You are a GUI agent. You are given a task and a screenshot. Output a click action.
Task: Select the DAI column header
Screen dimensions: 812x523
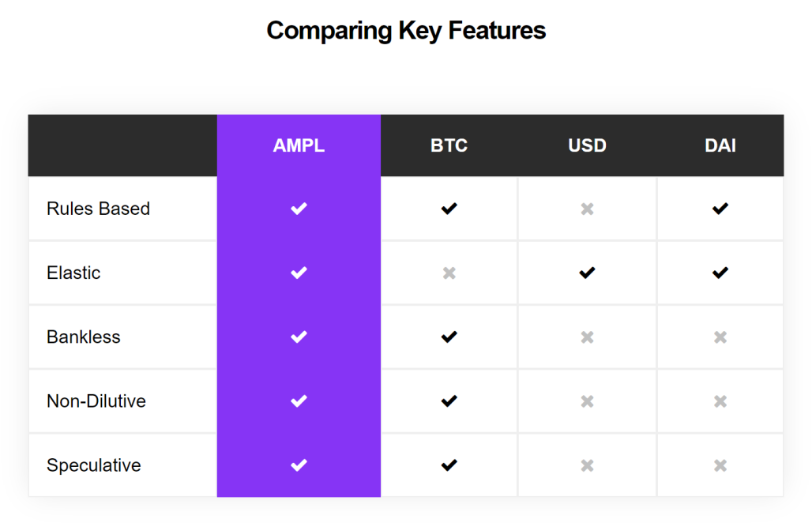[x=720, y=145]
